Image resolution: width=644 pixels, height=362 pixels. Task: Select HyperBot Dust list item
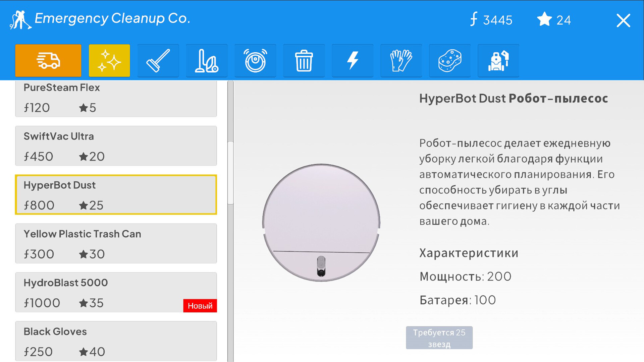click(116, 194)
